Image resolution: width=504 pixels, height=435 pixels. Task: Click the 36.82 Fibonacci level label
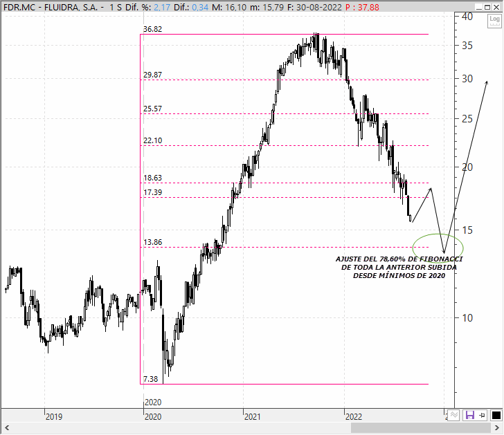pos(153,29)
